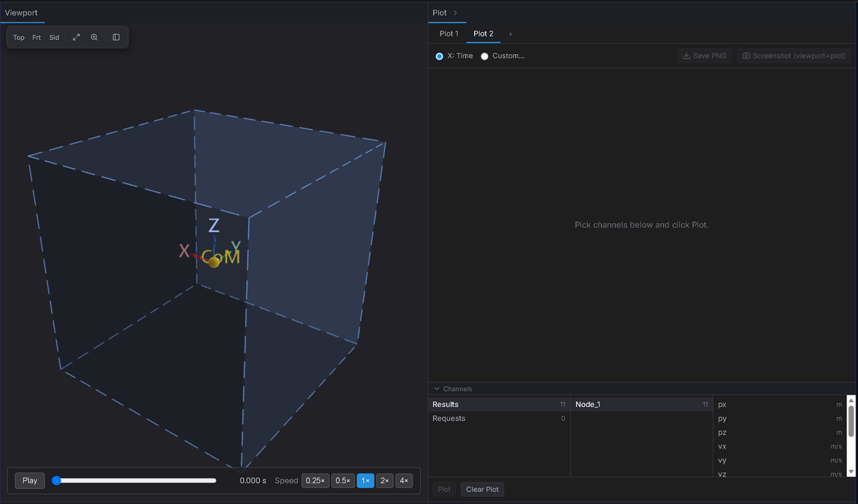Select the vx channel
Viewport: 858px width, 504px height.
point(780,446)
